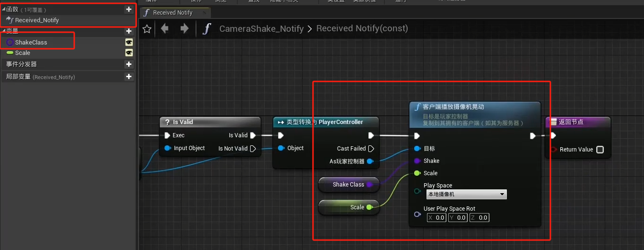The width and height of the screenshot is (644, 250).
Task: Click cast node exec output pin
Action: click(371, 135)
